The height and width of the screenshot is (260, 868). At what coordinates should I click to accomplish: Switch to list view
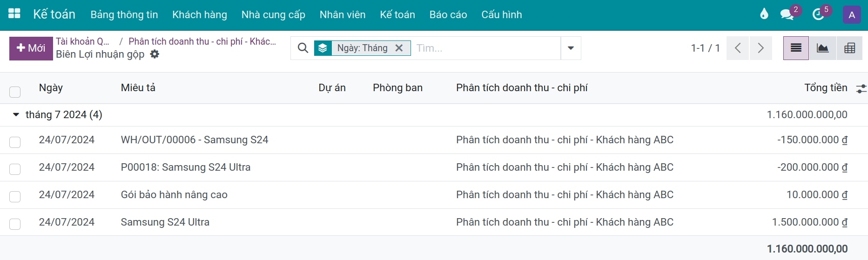(796, 48)
